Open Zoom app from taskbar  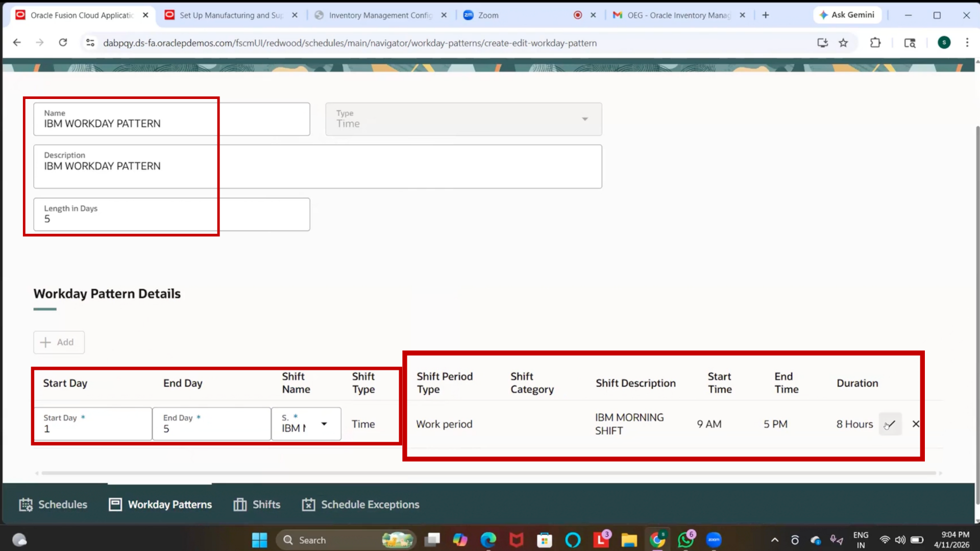click(x=714, y=540)
